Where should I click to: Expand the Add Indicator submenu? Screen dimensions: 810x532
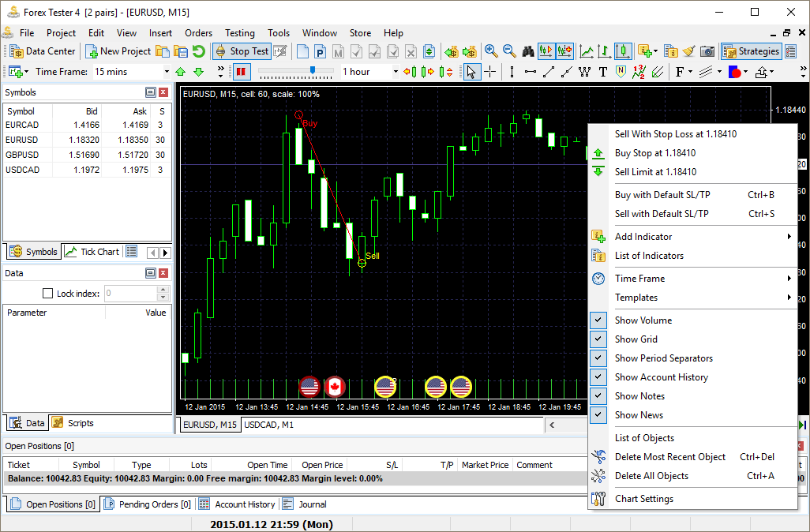tap(692, 237)
